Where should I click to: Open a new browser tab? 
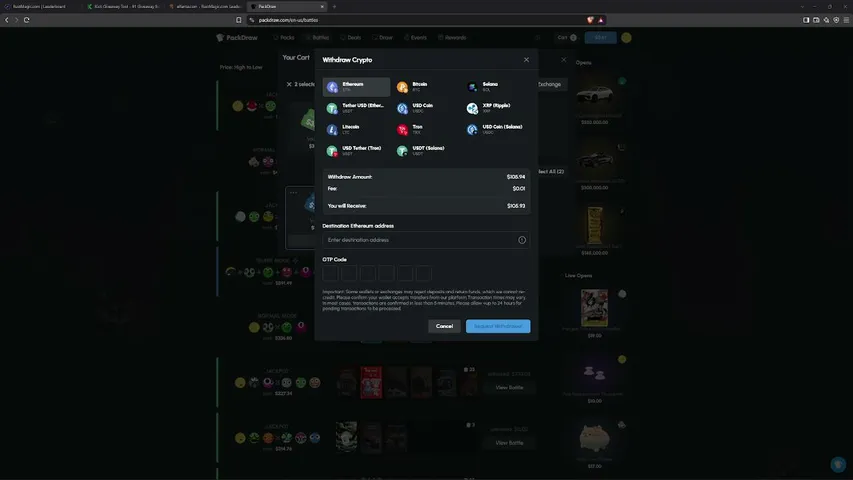(334, 7)
